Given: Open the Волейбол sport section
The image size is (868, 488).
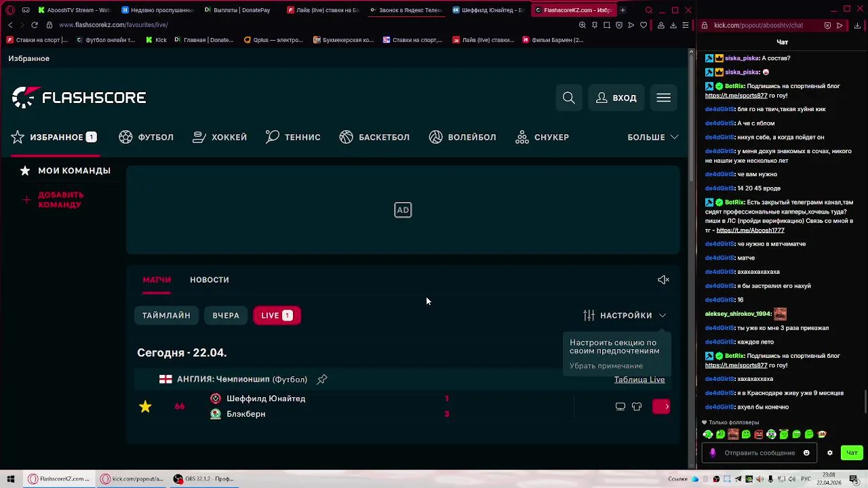Looking at the screenshot, I should [x=462, y=137].
